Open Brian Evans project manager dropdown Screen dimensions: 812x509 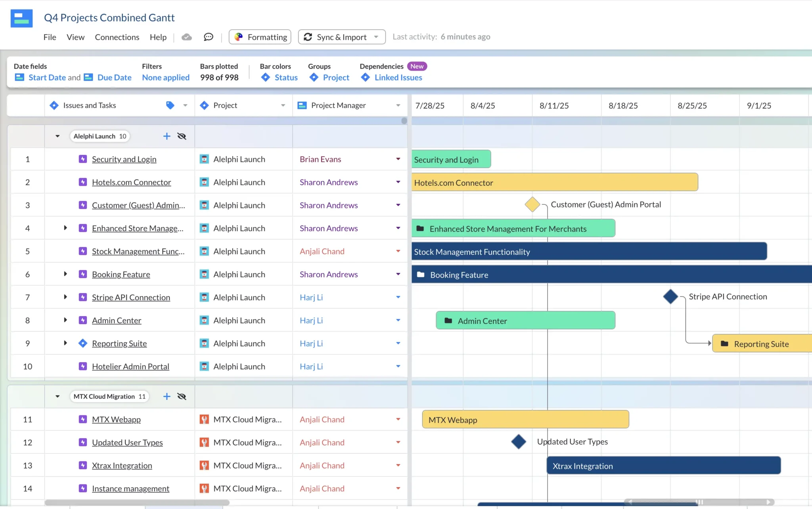[398, 159]
